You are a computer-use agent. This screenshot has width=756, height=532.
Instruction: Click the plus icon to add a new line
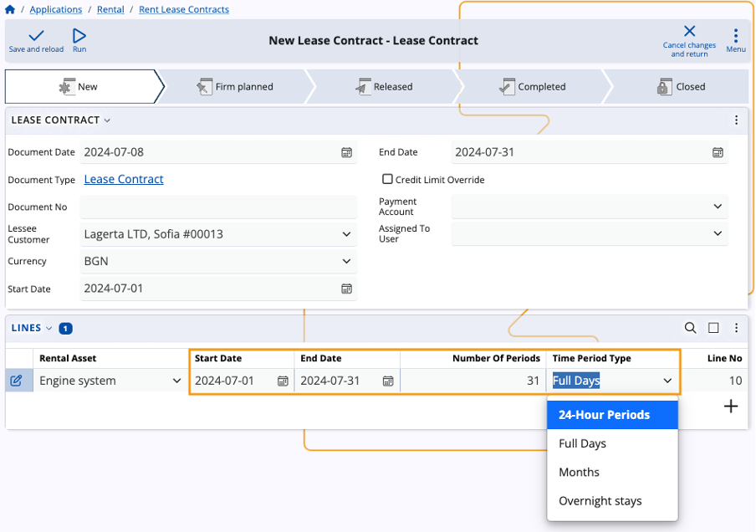pyautogui.click(x=731, y=406)
